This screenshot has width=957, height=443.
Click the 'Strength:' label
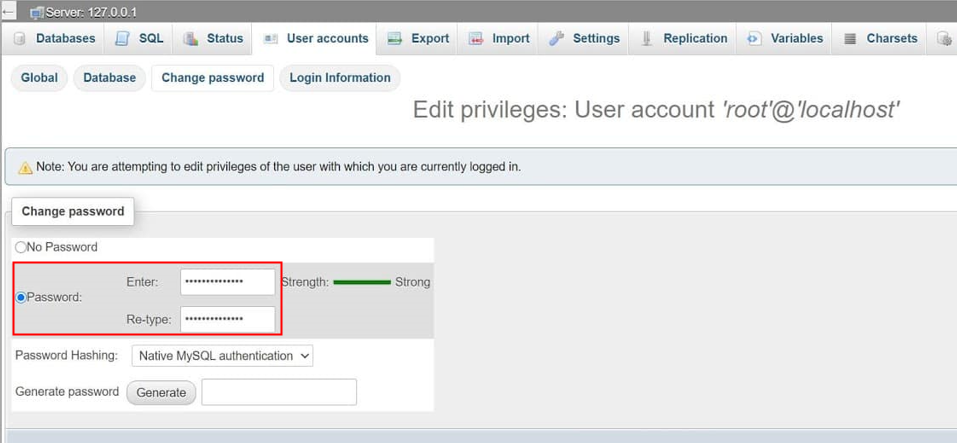305,283
